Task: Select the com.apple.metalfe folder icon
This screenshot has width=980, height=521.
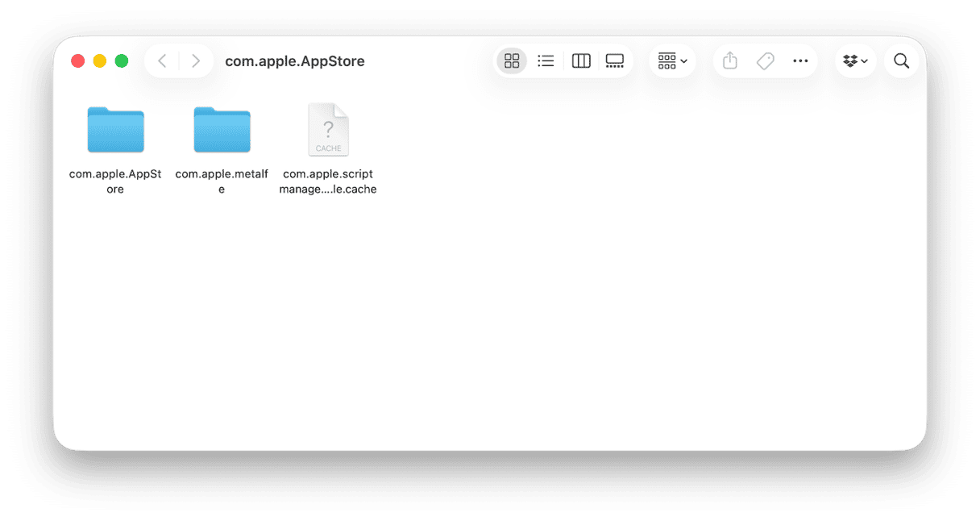Action: (x=222, y=129)
